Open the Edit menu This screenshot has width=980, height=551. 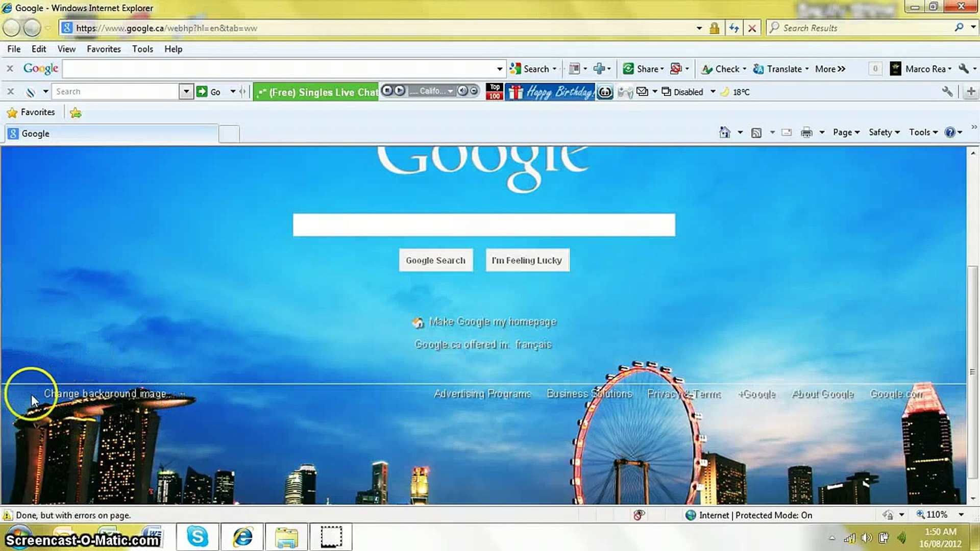point(39,49)
